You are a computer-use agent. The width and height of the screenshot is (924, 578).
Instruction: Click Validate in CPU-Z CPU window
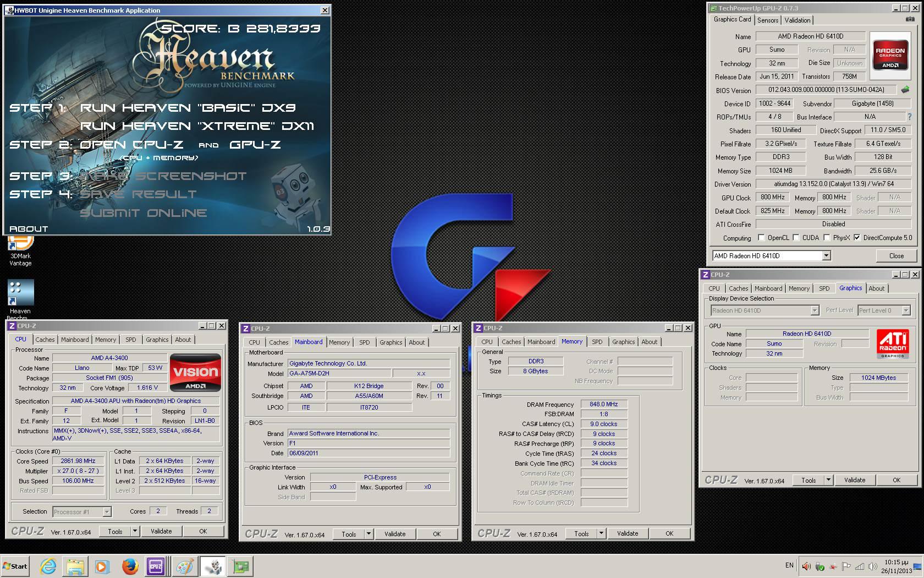click(x=161, y=531)
